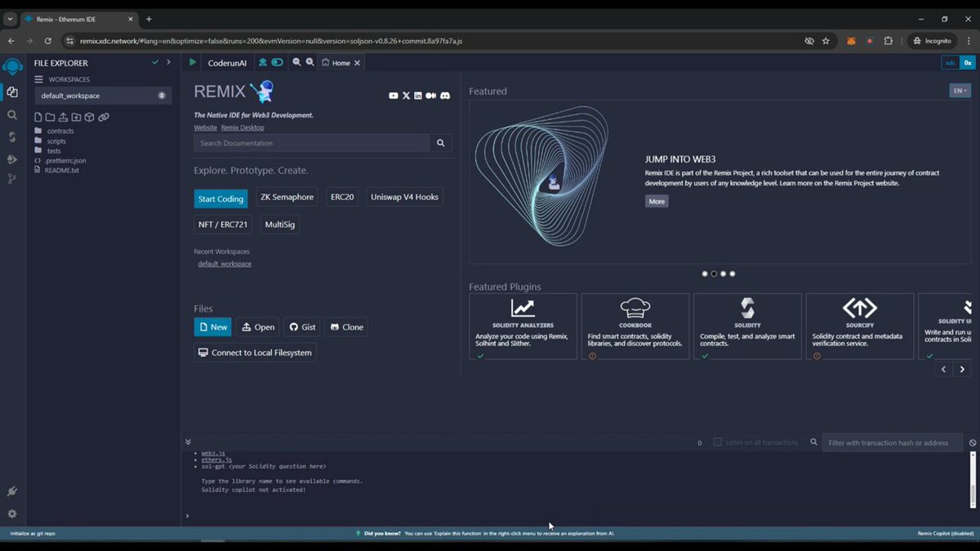Viewport: 980px width, 551px height.
Task: Create a new folder via explorer icon
Action: point(50,118)
